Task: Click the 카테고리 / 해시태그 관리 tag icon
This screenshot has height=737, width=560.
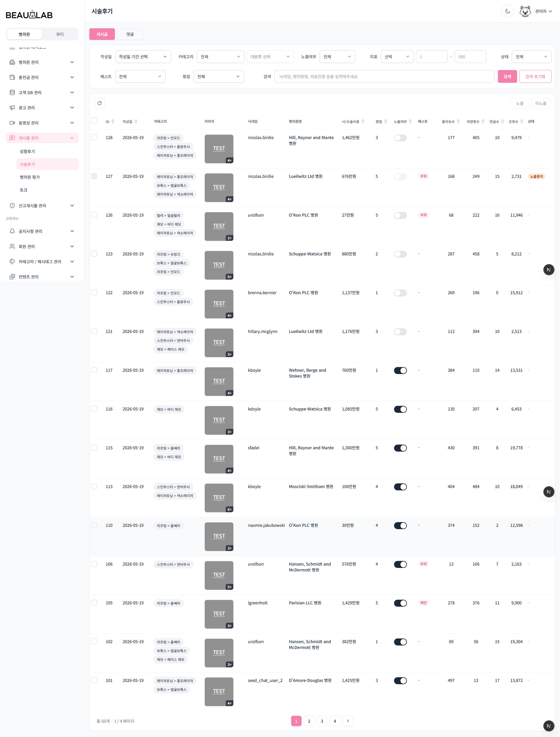Action: (12, 262)
